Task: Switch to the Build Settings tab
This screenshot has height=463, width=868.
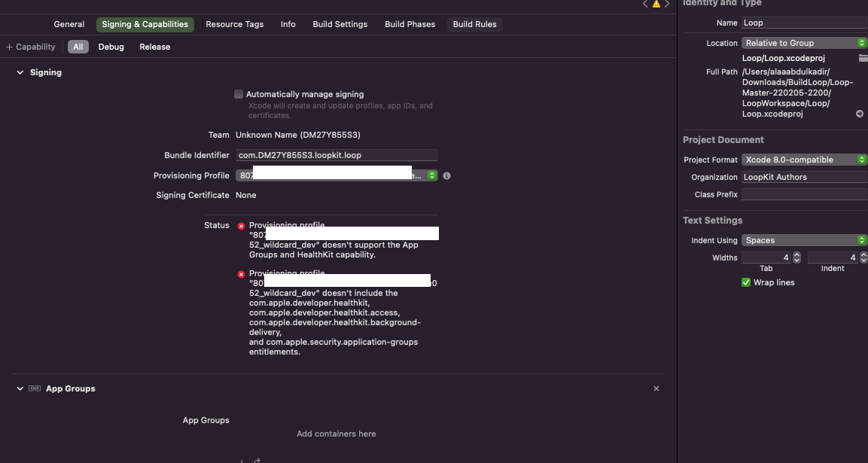Action: click(x=340, y=24)
